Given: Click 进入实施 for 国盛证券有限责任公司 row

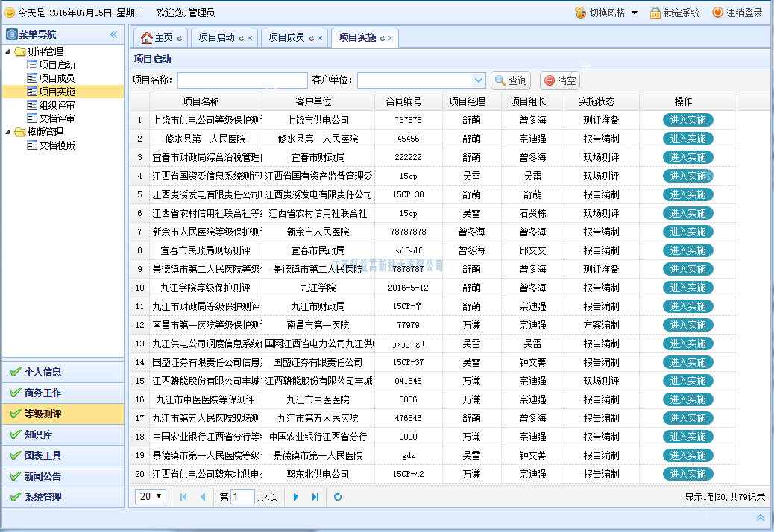Looking at the screenshot, I should tap(688, 362).
